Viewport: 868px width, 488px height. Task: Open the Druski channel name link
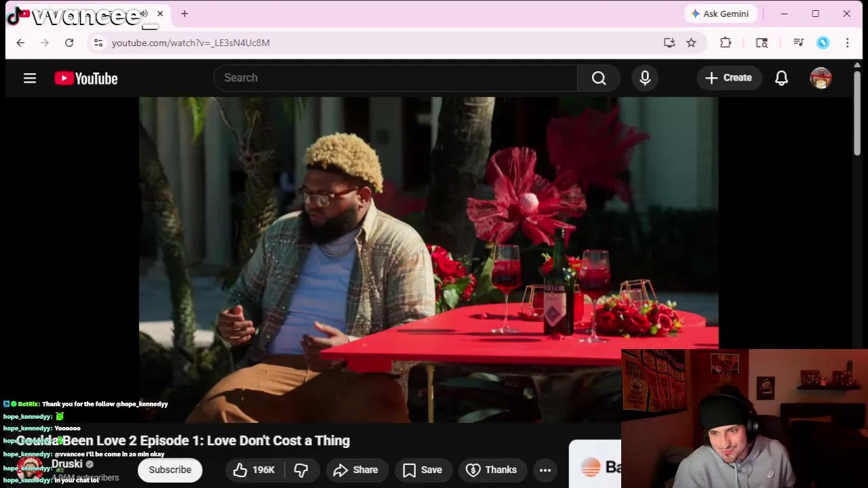(67, 464)
